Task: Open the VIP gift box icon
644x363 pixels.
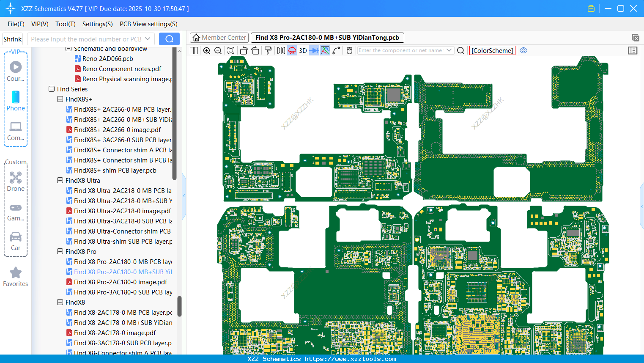Action: 591,8
